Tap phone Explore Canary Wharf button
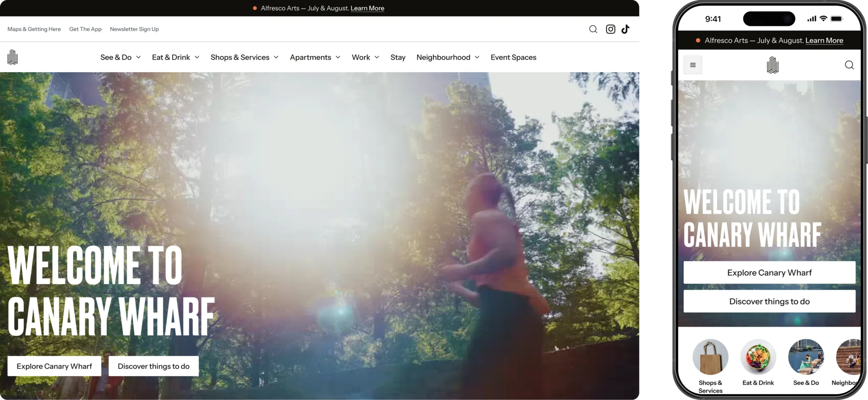 (x=769, y=273)
